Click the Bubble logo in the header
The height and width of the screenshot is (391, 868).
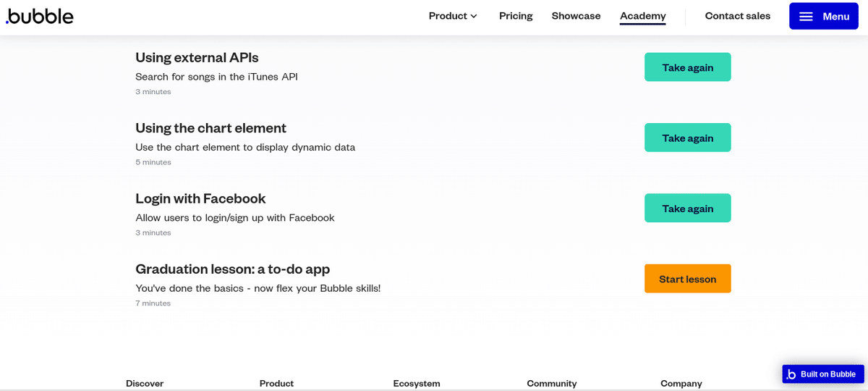pos(40,16)
